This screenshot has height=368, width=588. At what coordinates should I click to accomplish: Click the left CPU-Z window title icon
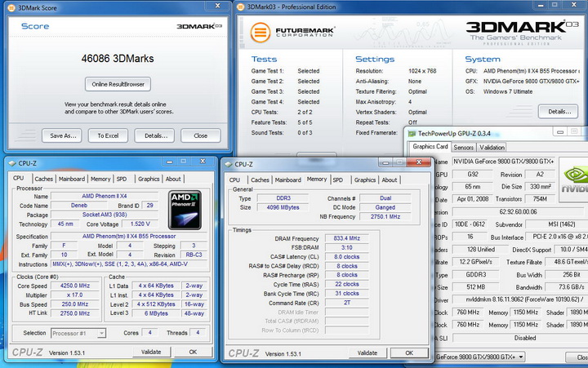click(12, 163)
